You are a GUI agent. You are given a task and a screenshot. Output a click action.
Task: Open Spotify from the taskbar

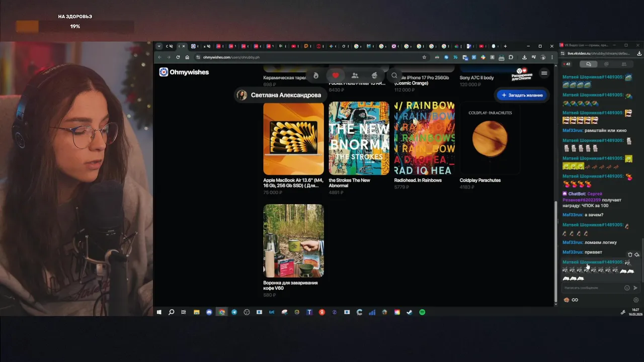click(422, 312)
